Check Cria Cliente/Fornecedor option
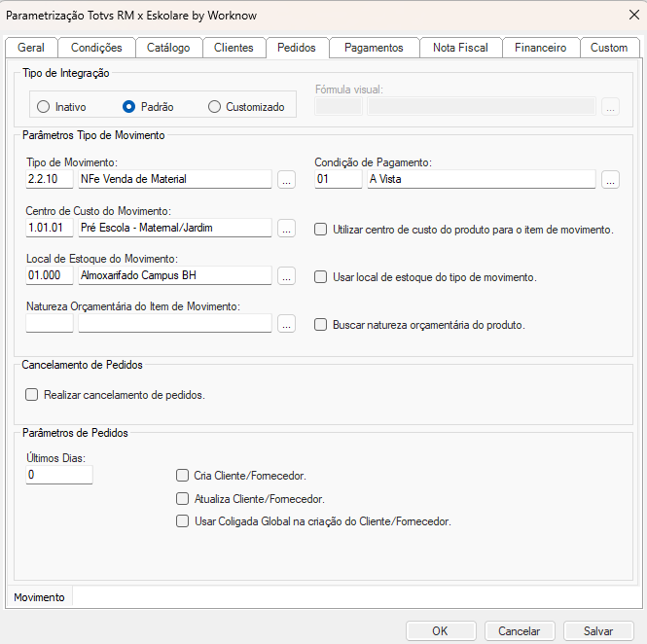 pos(182,476)
